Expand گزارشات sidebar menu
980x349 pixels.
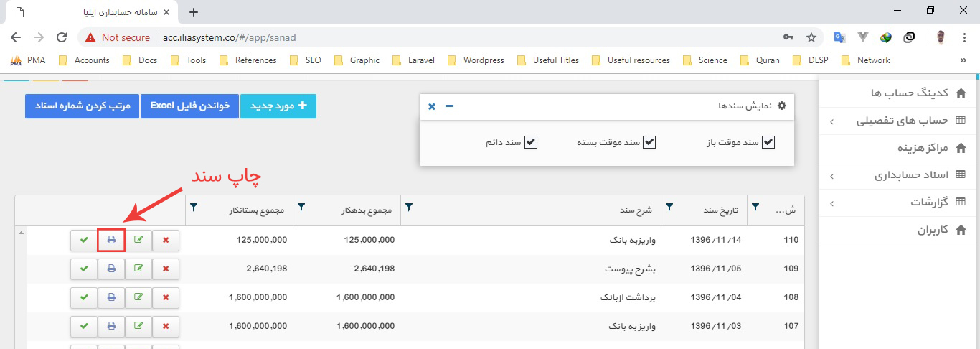[x=900, y=203]
